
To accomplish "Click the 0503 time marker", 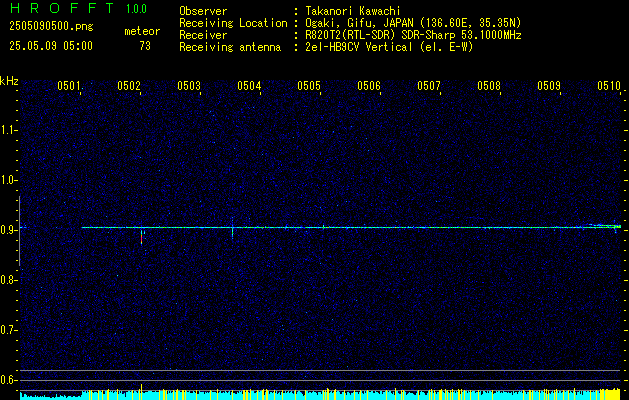I will pos(189,85).
